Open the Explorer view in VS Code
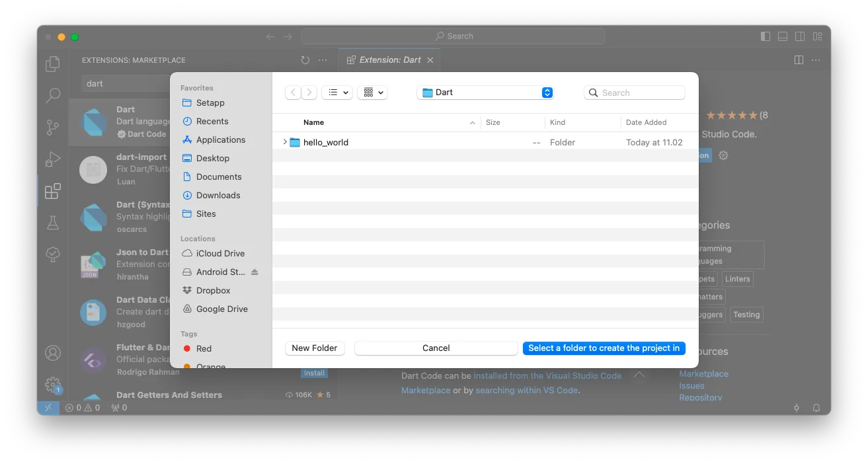 tap(53, 64)
